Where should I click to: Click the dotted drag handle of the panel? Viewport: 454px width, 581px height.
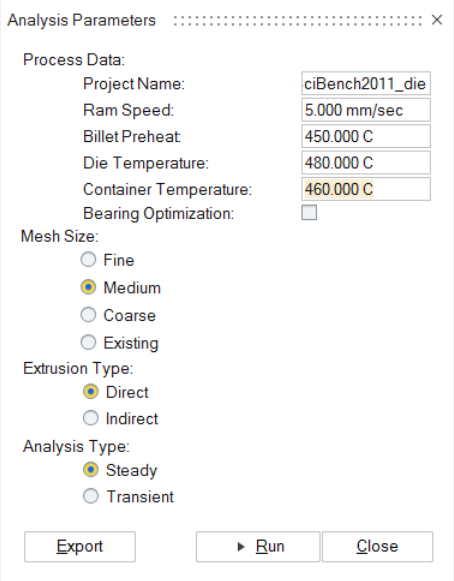tap(298, 20)
